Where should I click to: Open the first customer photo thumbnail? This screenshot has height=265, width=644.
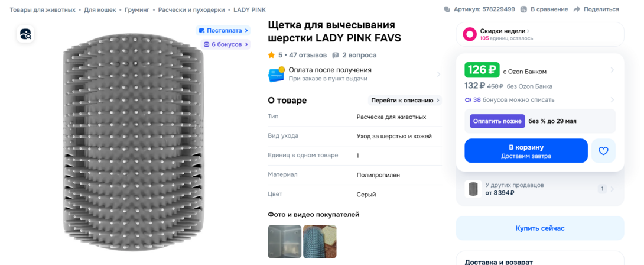click(285, 241)
